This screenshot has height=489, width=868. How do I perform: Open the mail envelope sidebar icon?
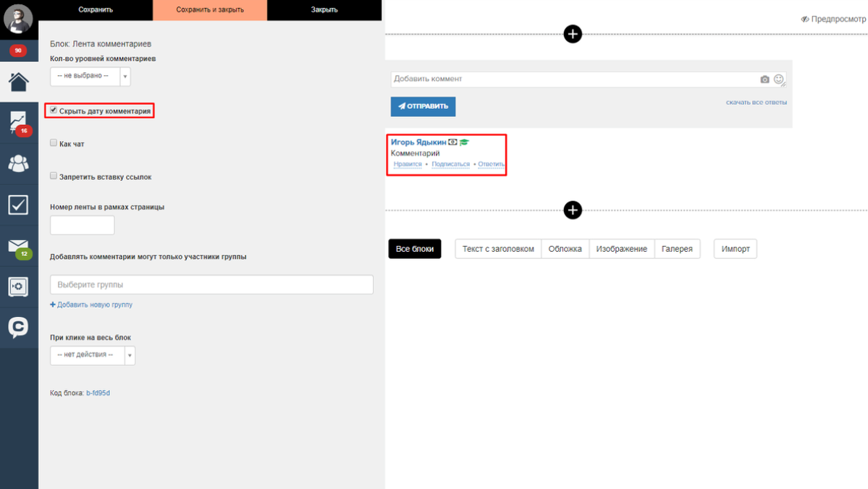[x=20, y=247]
